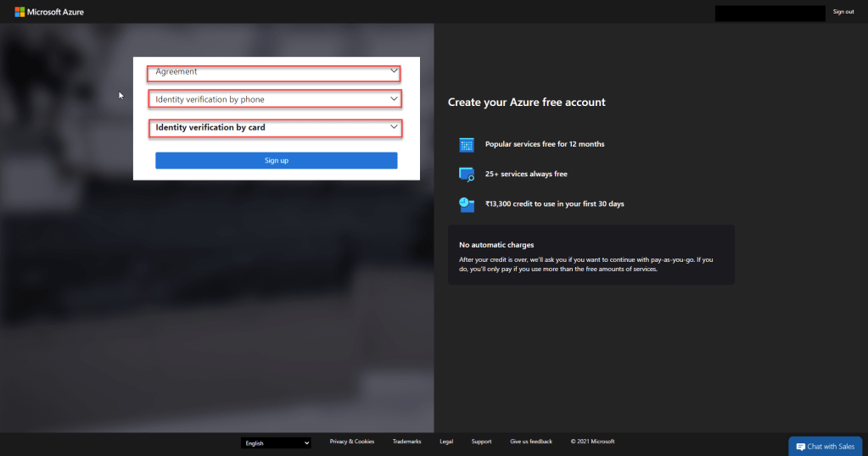
Task: Click the icon beside ₹13,300 credit
Action: (x=466, y=203)
